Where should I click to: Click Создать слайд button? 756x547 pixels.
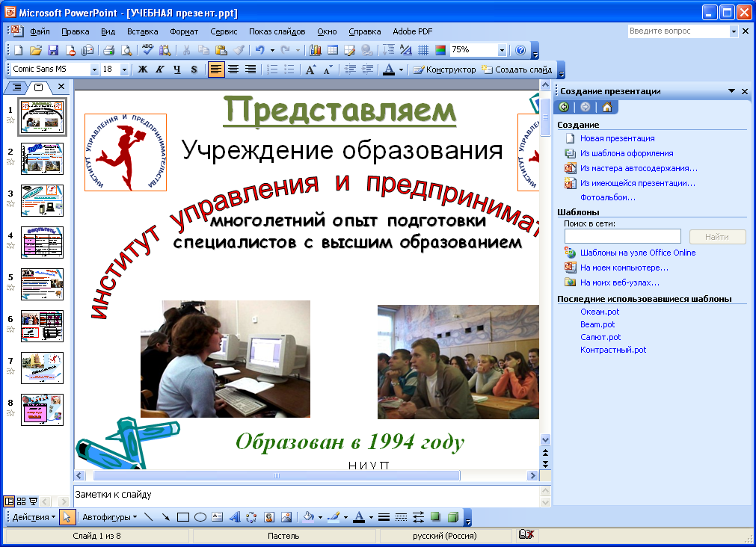pyautogui.click(x=517, y=70)
